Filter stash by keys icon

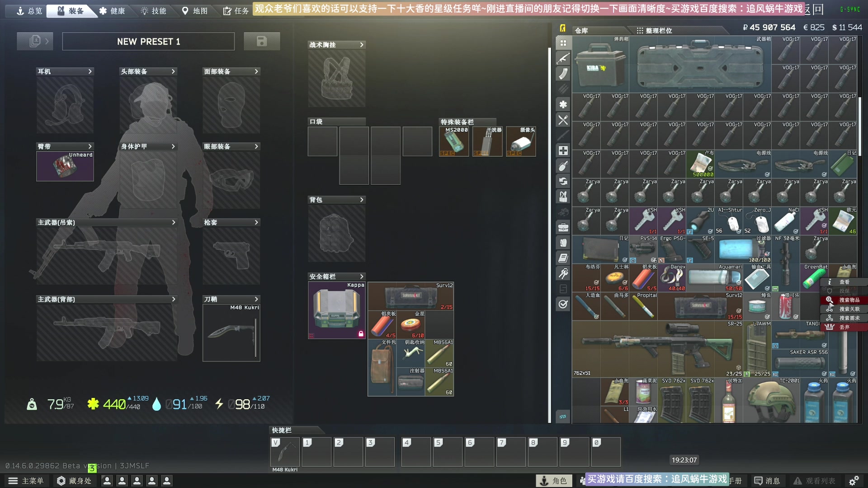click(563, 273)
